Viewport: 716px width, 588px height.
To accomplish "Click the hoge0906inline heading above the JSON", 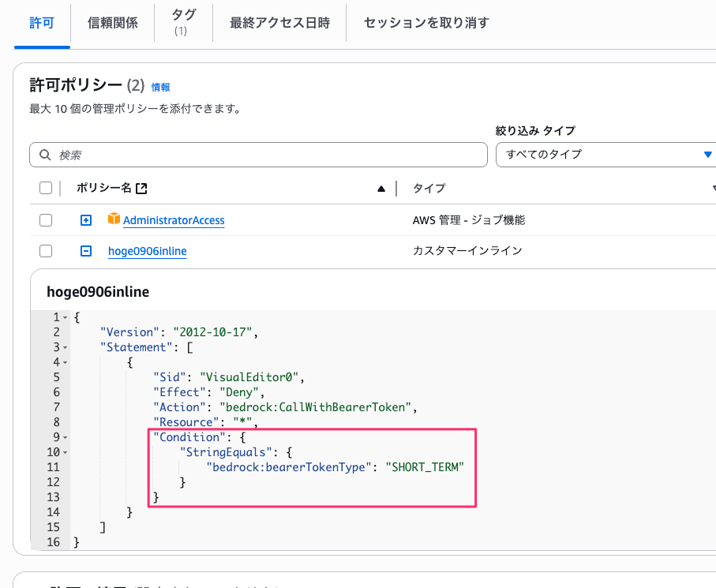I will click(98, 292).
